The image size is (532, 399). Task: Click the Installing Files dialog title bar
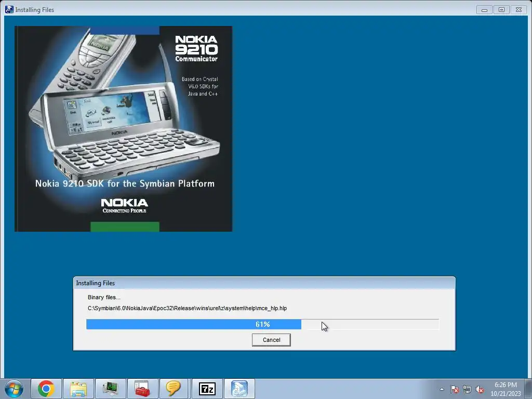point(264,283)
